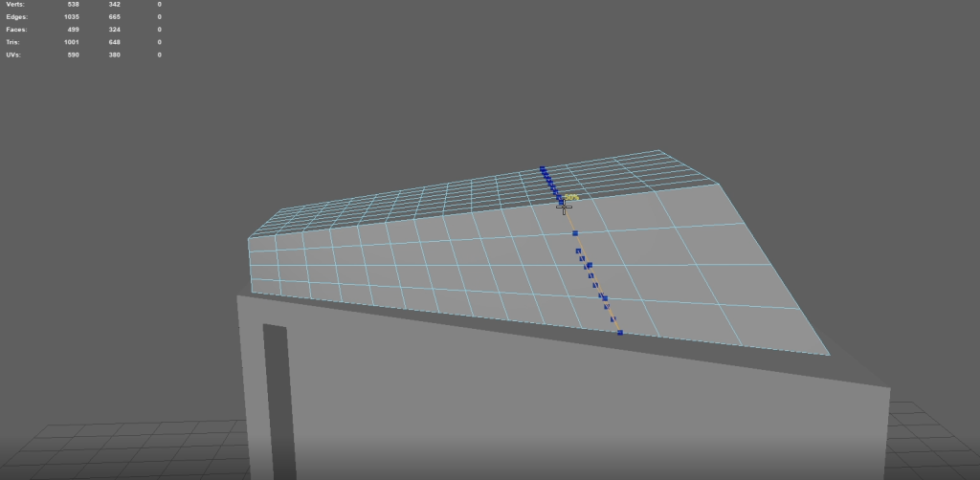Click the bottom-most blue cut marker on roof edge

pos(620,333)
